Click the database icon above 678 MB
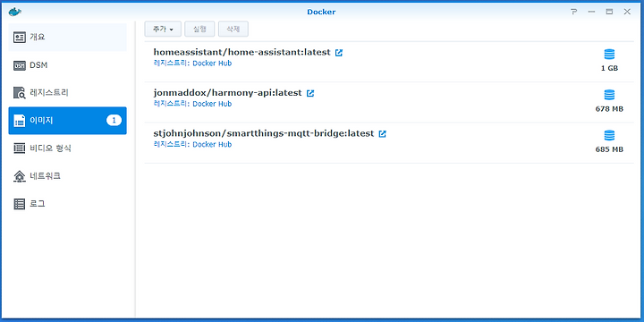 pos(609,95)
